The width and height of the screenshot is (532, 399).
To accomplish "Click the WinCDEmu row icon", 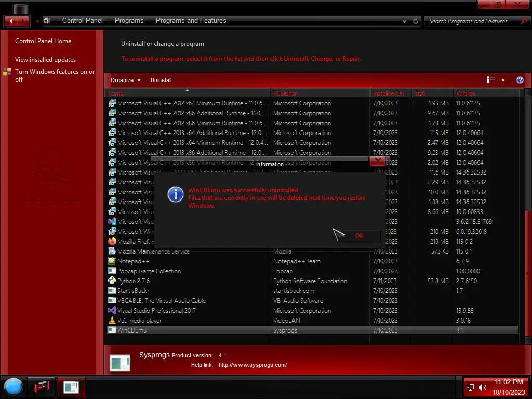I will [x=112, y=330].
